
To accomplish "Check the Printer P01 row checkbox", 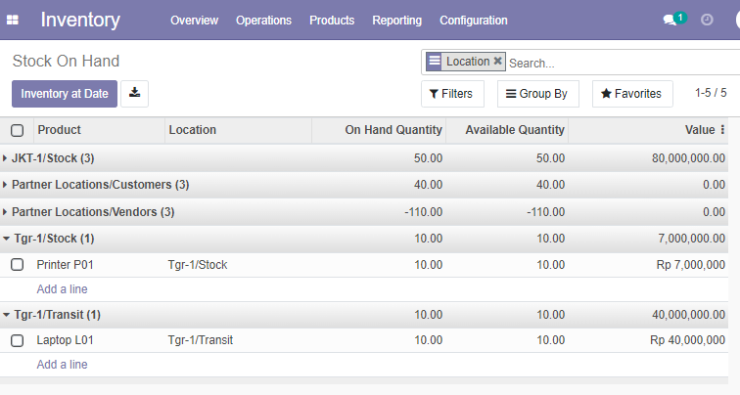I will pos(17,265).
